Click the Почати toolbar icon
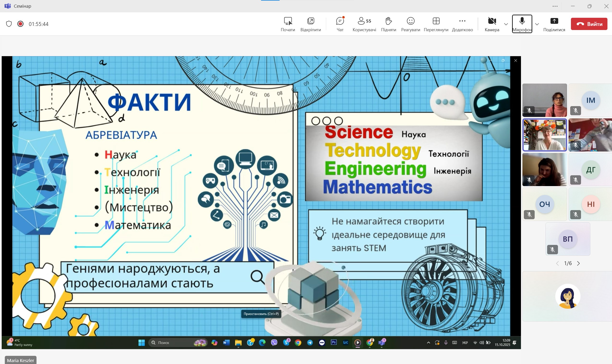The image size is (612, 364). tap(288, 24)
